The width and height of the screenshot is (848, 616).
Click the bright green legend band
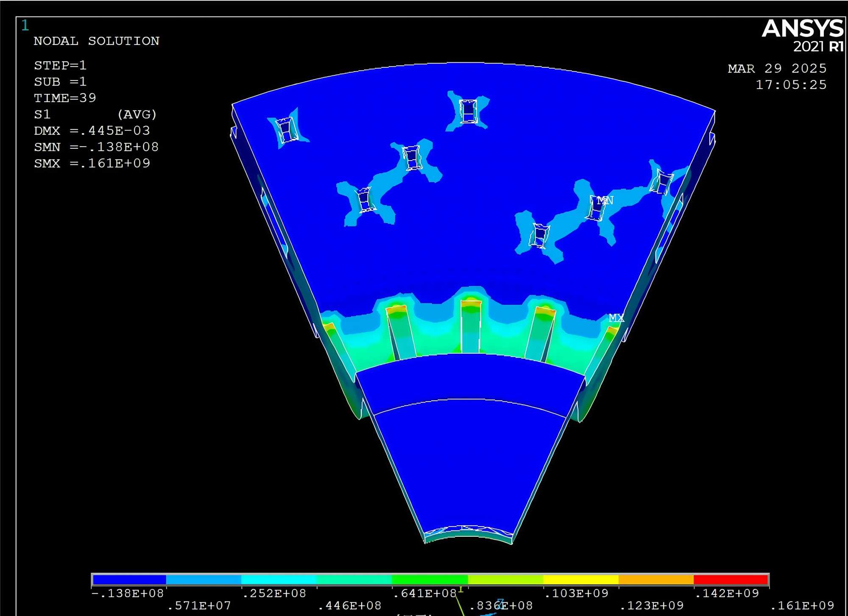(430, 579)
